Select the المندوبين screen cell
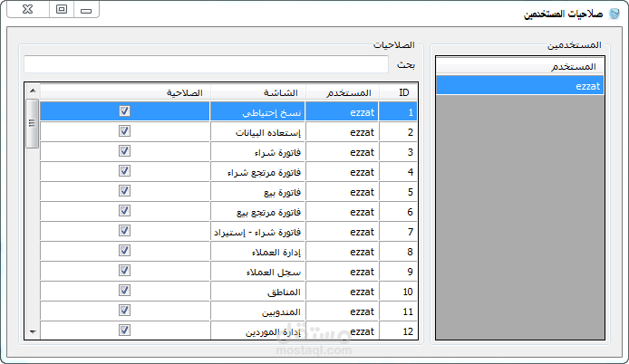The height and width of the screenshot is (364, 629). pyautogui.click(x=257, y=311)
